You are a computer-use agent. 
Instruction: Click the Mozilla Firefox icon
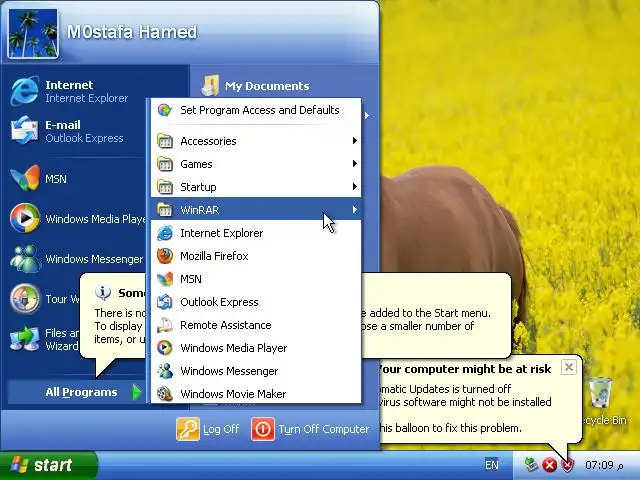(x=165, y=256)
